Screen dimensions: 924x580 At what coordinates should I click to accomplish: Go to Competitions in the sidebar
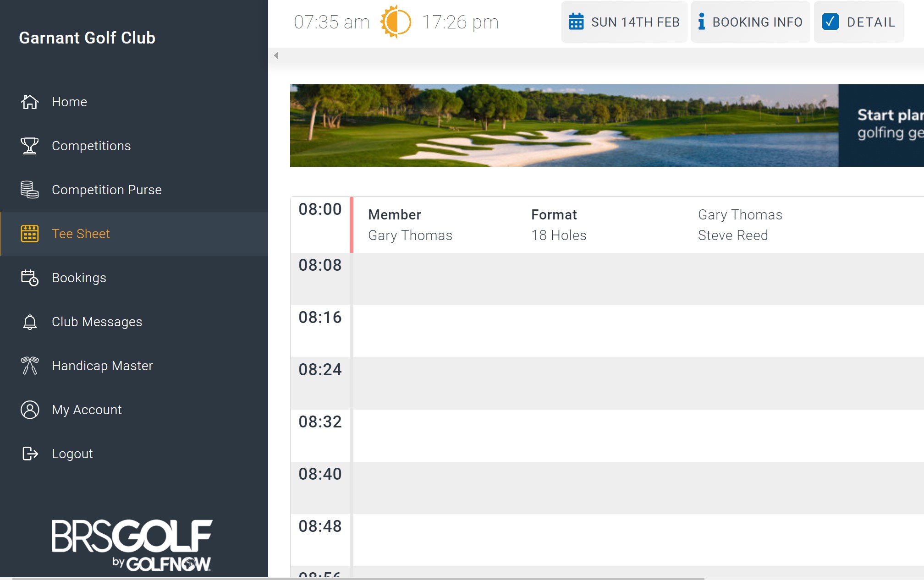point(134,146)
